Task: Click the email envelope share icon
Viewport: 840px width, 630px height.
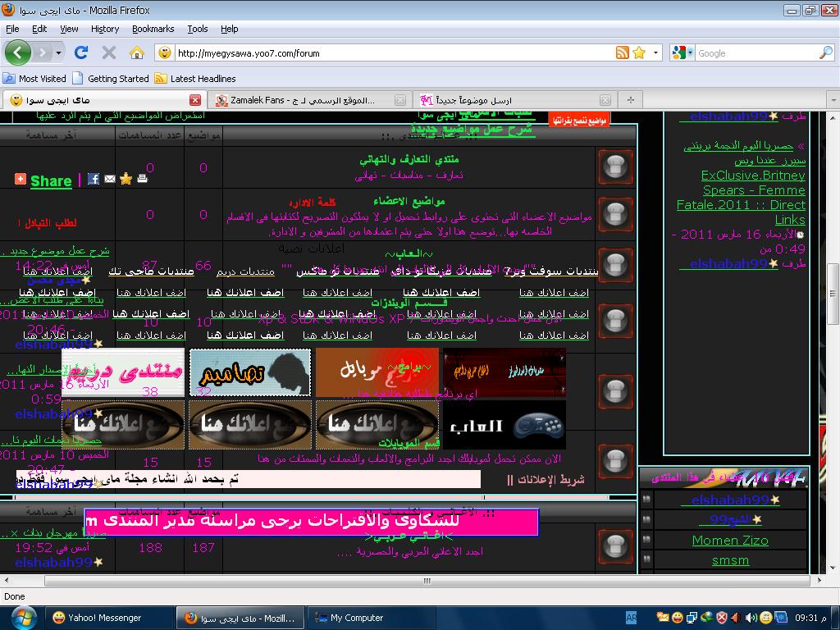Action: [x=110, y=179]
